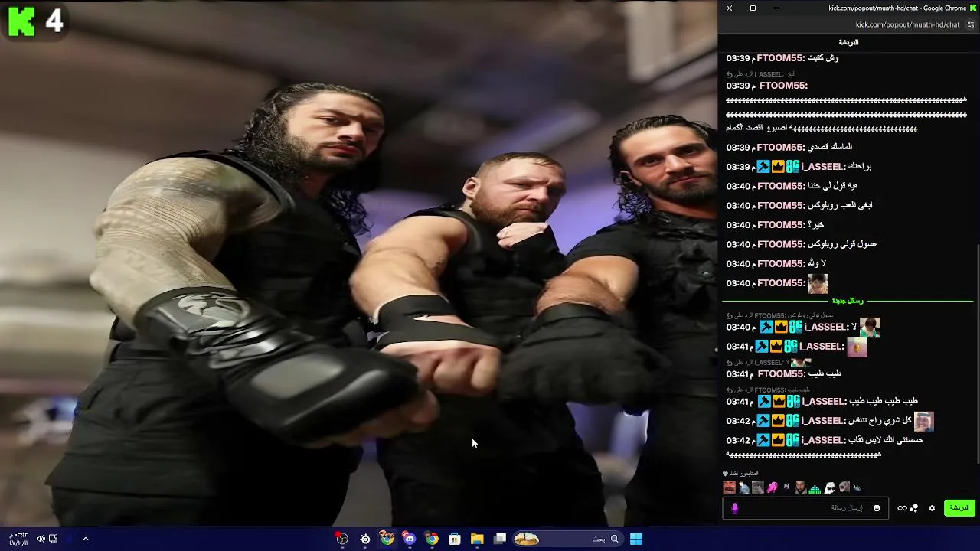The width and height of the screenshot is (980, 551).
Task: Click the teal gift badge on براحتك message
Action: [793, 167]
